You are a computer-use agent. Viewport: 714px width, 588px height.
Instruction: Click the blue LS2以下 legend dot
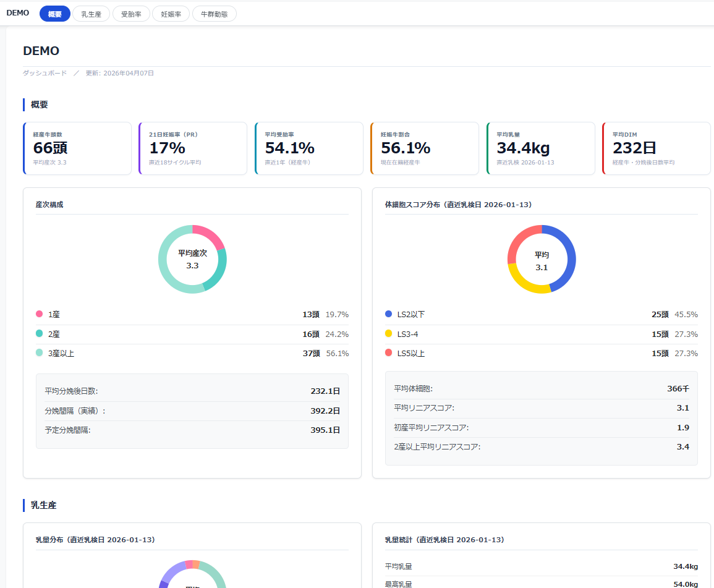388,314
